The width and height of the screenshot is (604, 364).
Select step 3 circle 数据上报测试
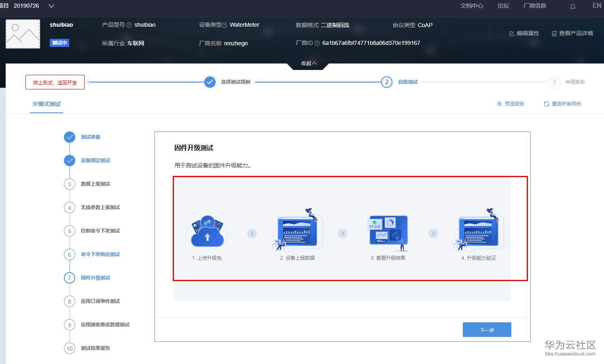point(70,184)
